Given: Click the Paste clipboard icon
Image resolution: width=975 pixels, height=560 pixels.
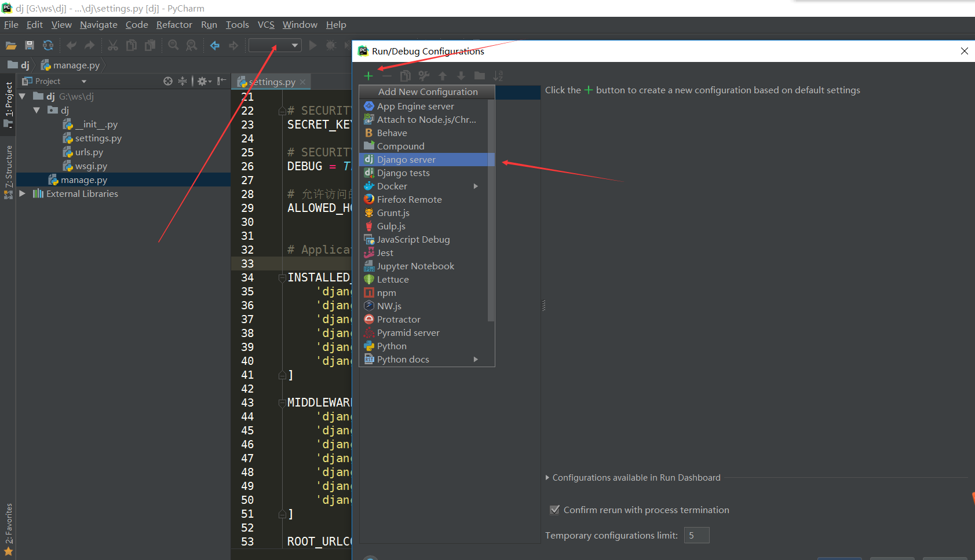Looking at the screenshot, I should click(150, 45).
